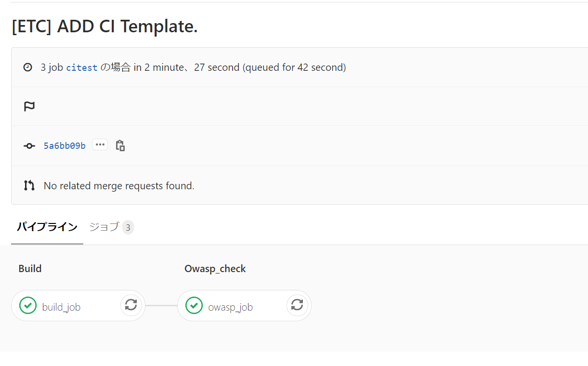Click the clock duration icon
This screenshot has height=366, width=588.
pyautogui.click(x=28, y=67)
